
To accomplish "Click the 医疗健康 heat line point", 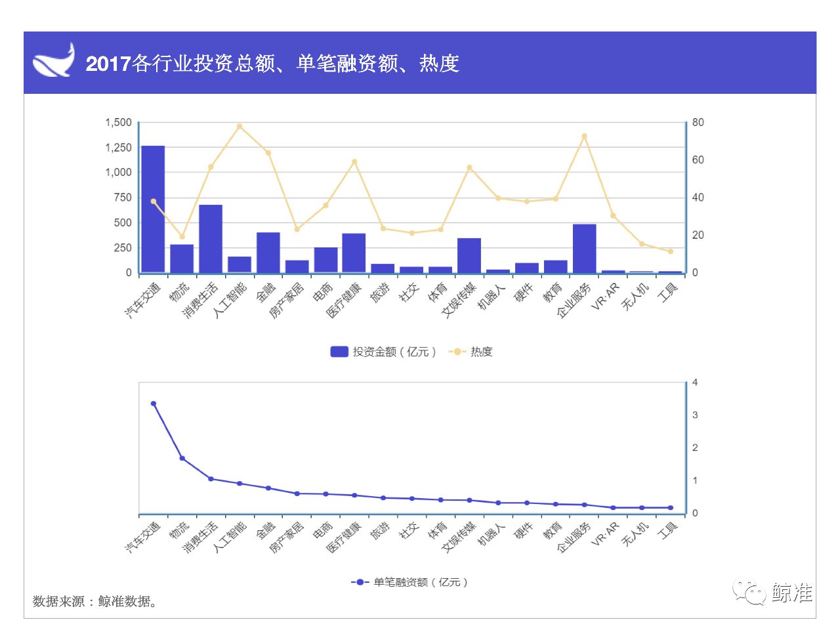I will point(354,161).
